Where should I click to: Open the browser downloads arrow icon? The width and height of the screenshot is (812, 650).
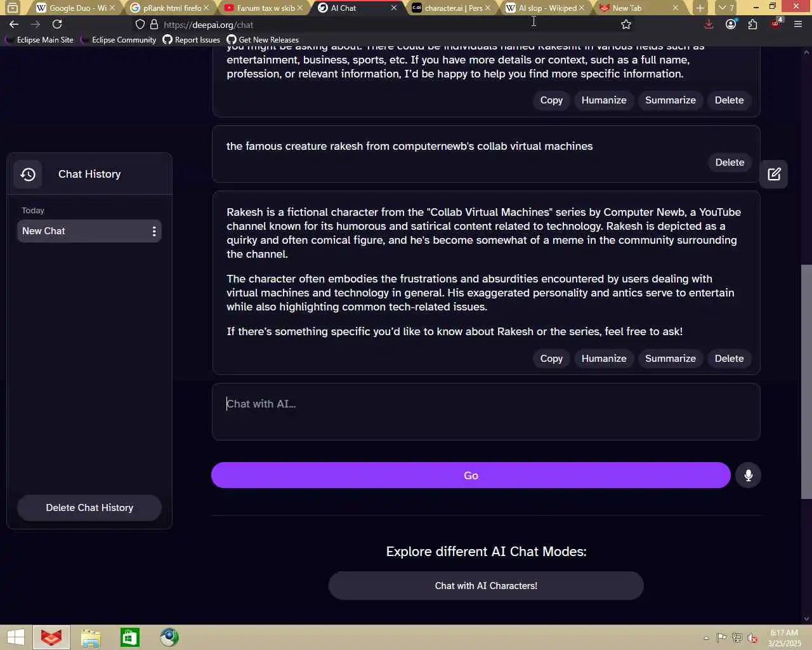[x=709, y=24]
